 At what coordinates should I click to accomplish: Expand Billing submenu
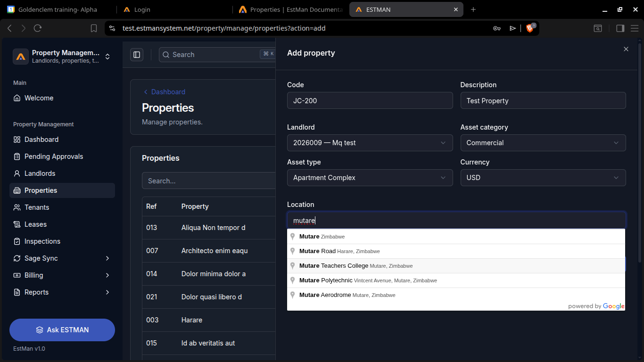click(x=62, y=275)
